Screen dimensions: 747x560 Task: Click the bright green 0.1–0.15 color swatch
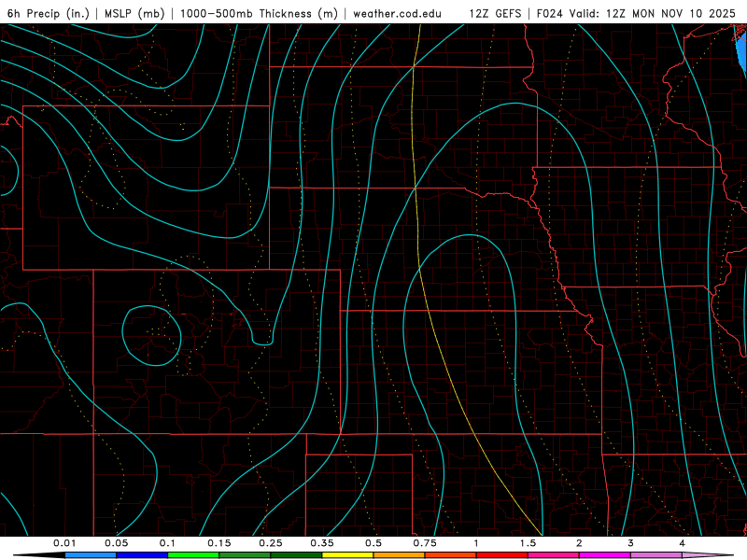[x=193, y=555]
